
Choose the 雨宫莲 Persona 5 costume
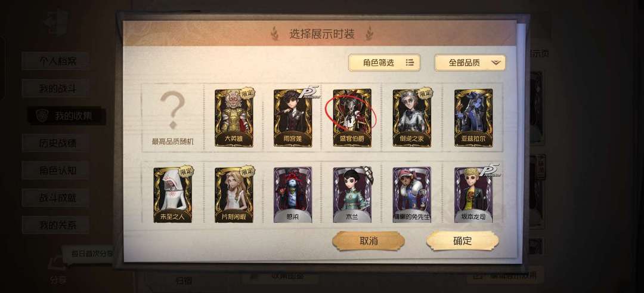(293, 118)
